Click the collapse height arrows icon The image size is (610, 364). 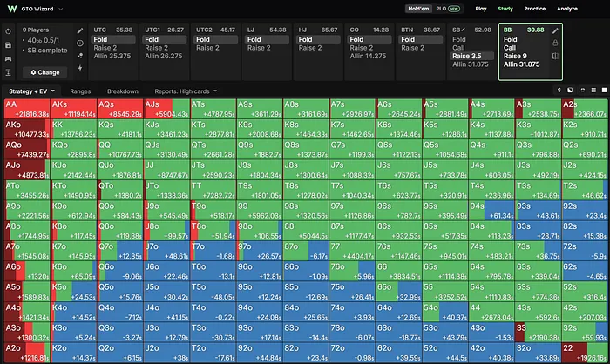[8, 72]
